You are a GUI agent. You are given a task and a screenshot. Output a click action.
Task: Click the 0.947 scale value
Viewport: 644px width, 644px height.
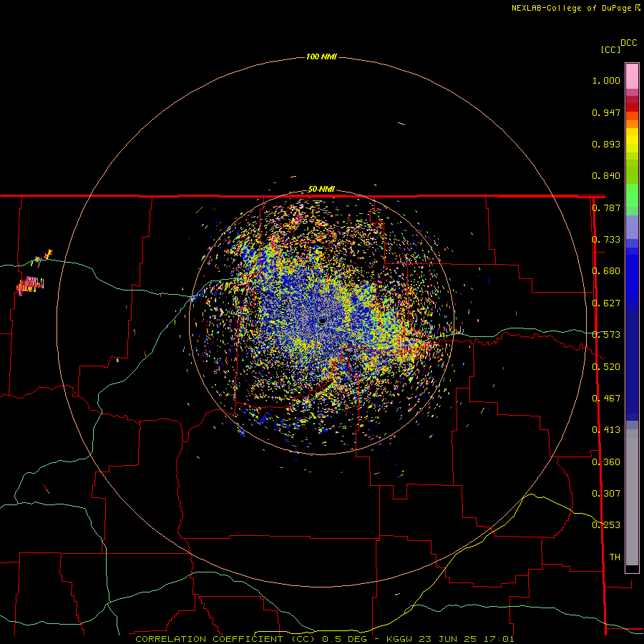(606, 112)
